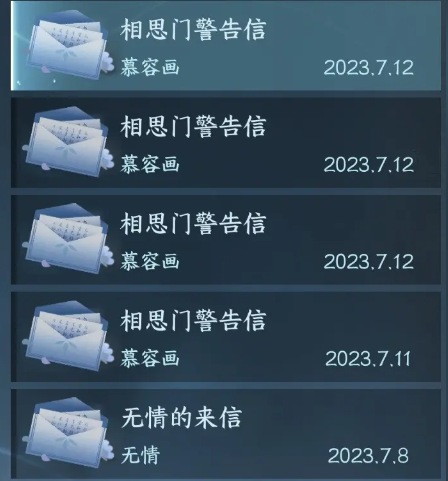
Task: Open the envelope icon for 无情的来信
Action: click(68, 432)
